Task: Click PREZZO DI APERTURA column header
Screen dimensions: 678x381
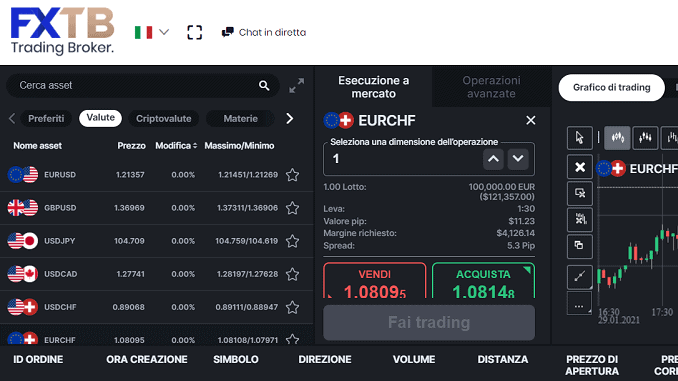Action: 592,365
